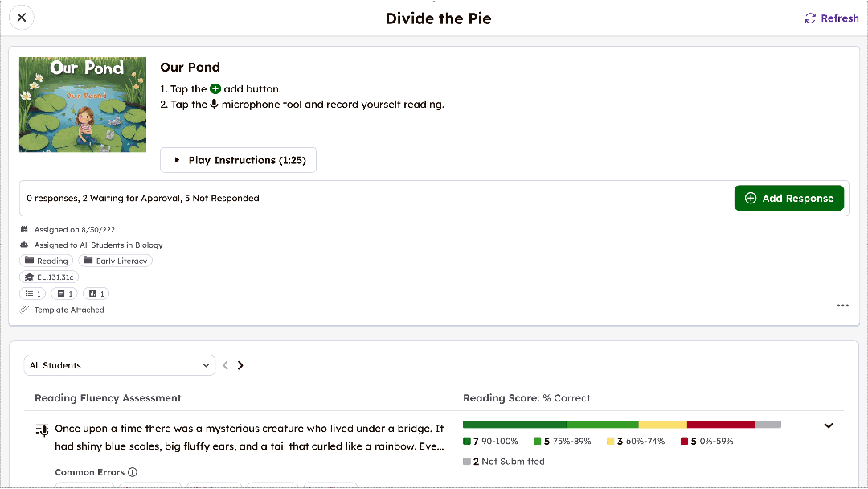Open the three-dot more options menu
Viewport: 868px width, 489px height.
click(842, 306)
